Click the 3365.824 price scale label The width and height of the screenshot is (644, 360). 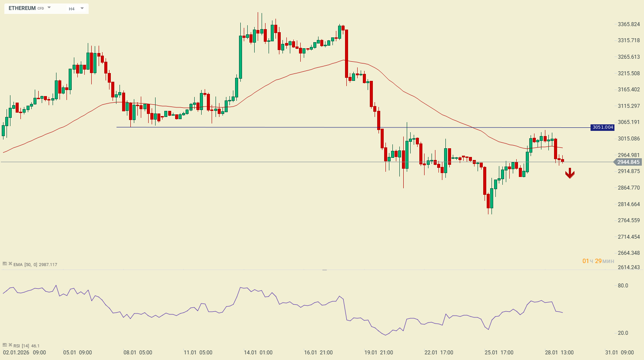(x=628, y=24)
